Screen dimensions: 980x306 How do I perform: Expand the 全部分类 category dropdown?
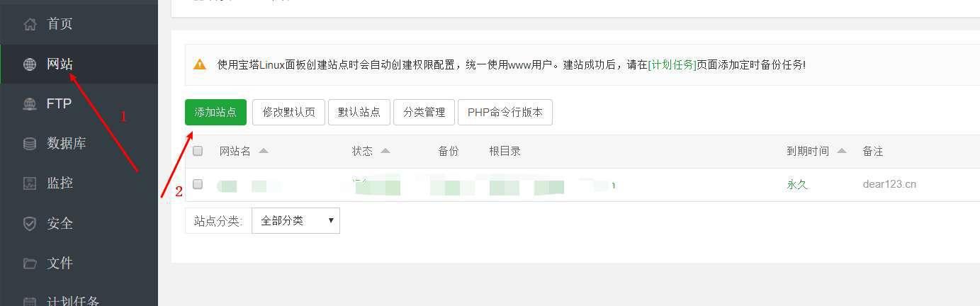pyautogui.click(x=295, y=220)
